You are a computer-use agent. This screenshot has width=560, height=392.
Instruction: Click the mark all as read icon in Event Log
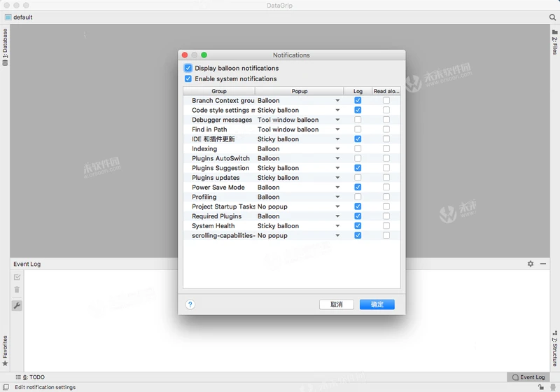point(17,277)
